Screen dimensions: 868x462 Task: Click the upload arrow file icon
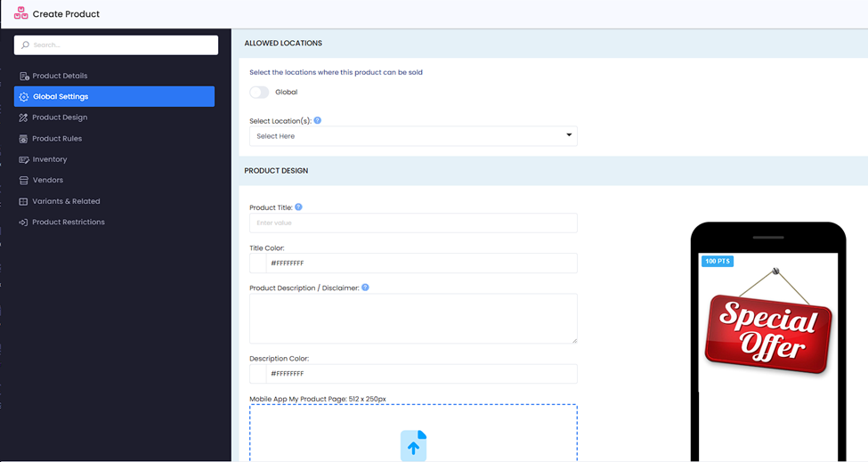pos(413,445)
